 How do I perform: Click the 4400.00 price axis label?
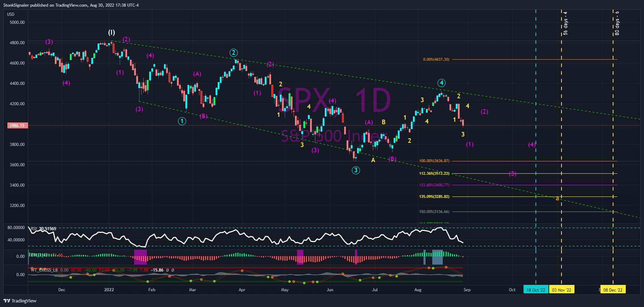pos(17,83)
